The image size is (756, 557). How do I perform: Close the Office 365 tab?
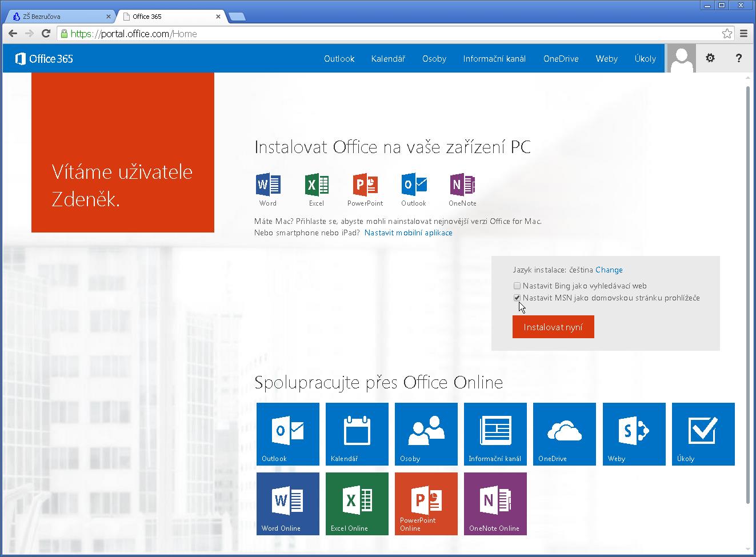218,17
